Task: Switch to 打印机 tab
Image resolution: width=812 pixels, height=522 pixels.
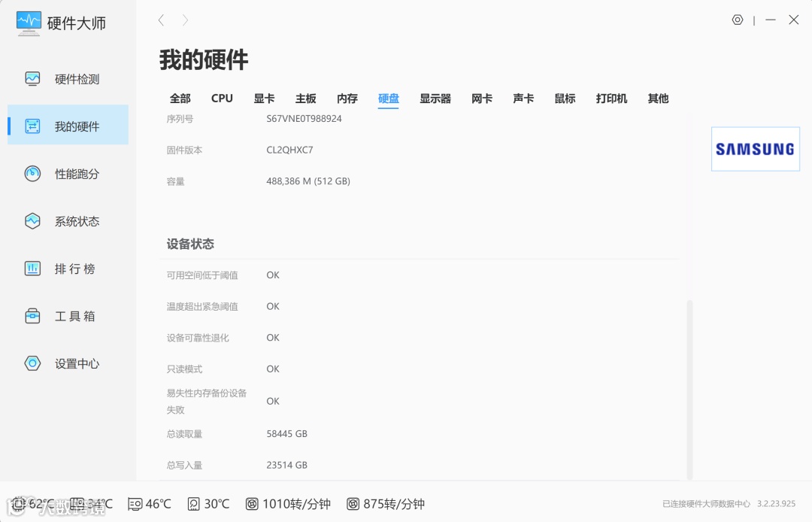Action: coord(611,99)
